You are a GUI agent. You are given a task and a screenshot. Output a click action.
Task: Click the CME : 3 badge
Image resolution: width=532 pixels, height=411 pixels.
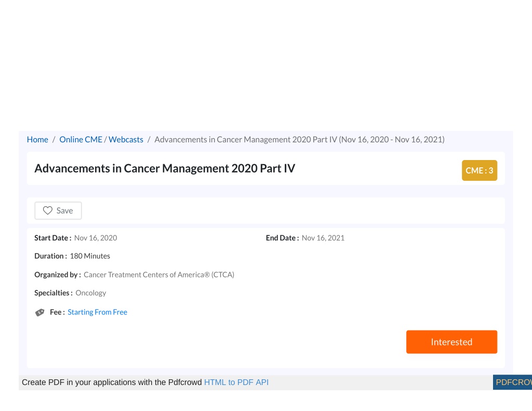[x=480, y=170]
